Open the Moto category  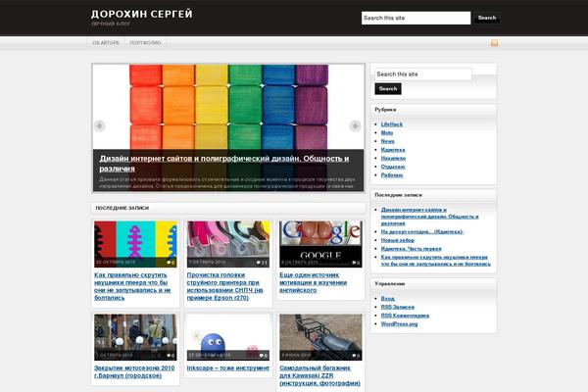pyautogui.click(x=387, y=133)
